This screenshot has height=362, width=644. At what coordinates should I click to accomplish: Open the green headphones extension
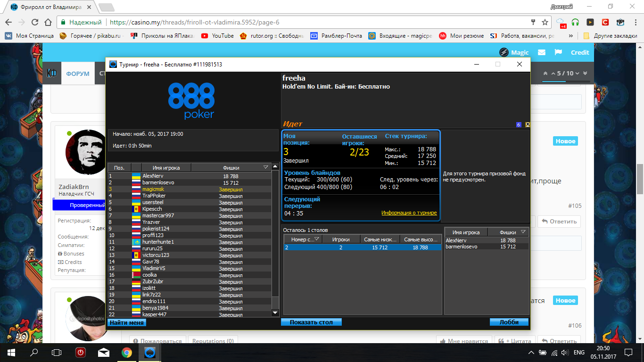pos(575,22)
